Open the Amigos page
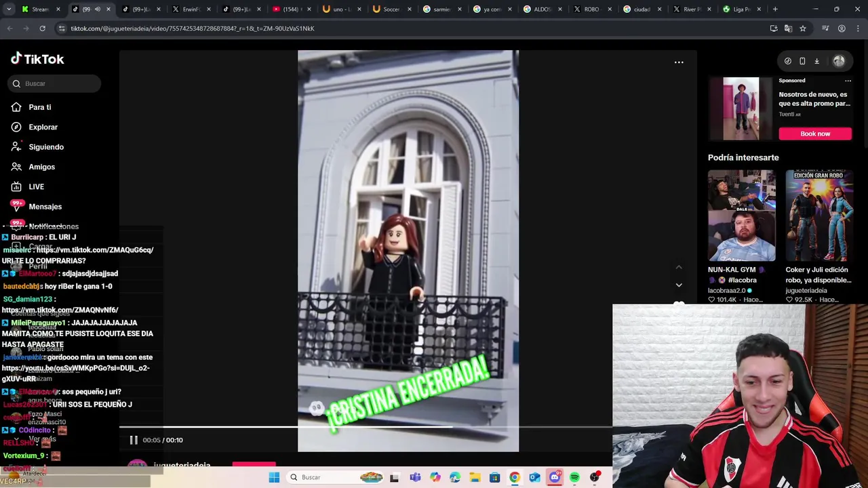The image size is (868, 488). [x=41, y=167]
